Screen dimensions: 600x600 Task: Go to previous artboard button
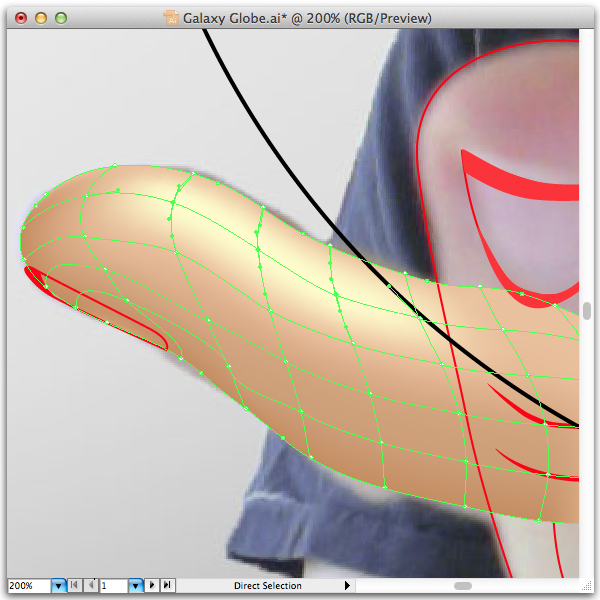point(91,585)
